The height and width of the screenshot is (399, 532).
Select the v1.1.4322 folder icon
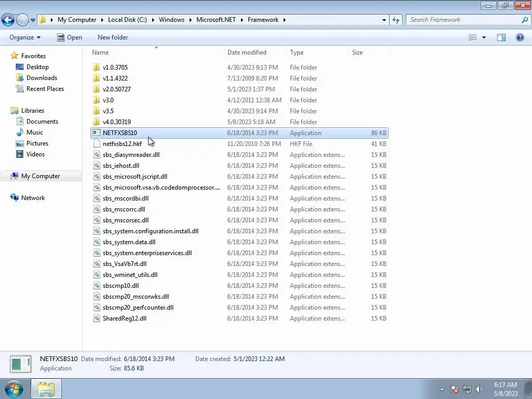point(97,78)
